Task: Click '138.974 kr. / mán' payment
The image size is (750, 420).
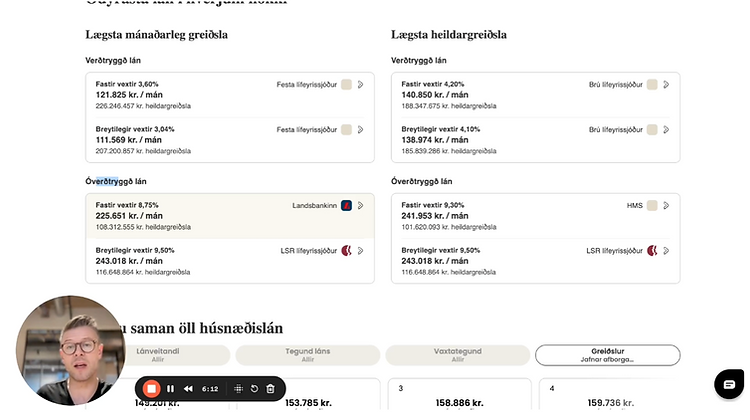Action: (435, 140)
